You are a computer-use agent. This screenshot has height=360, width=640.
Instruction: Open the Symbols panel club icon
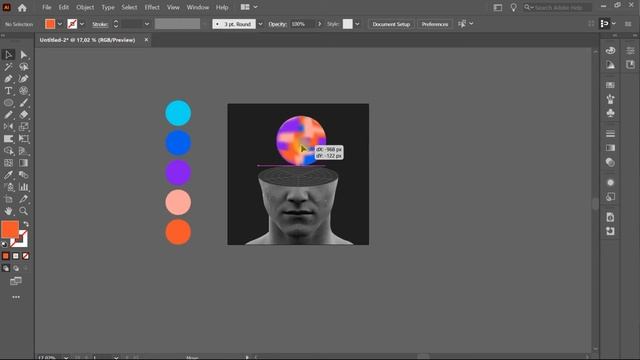pyautogui.click(x=610, y=113)
